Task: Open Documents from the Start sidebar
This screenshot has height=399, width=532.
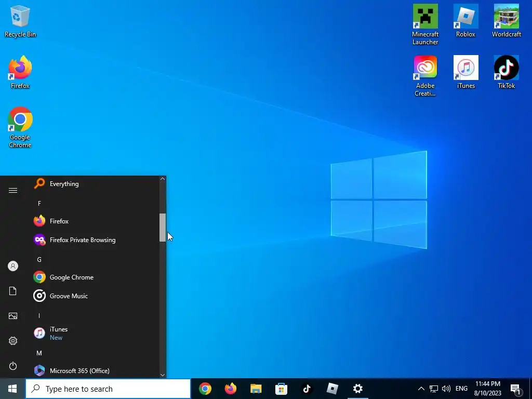Action: (x=13, y=291)
